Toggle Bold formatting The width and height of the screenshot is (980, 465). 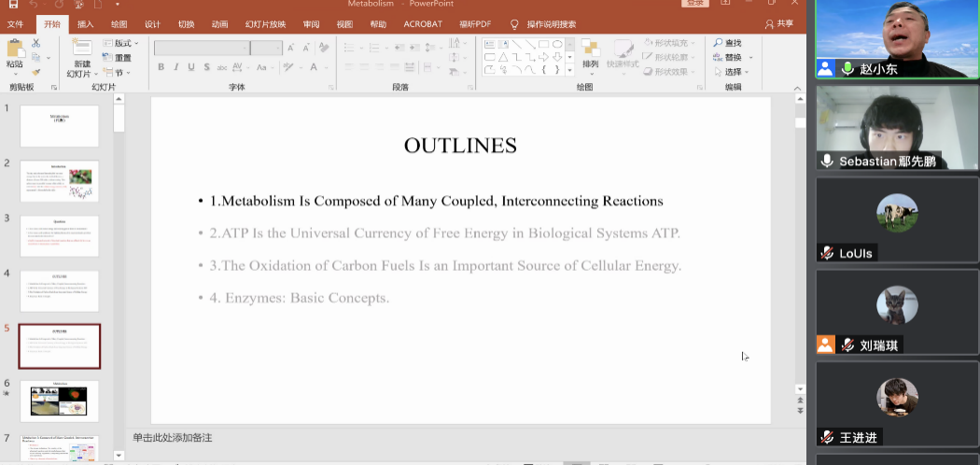coord(161,67)
